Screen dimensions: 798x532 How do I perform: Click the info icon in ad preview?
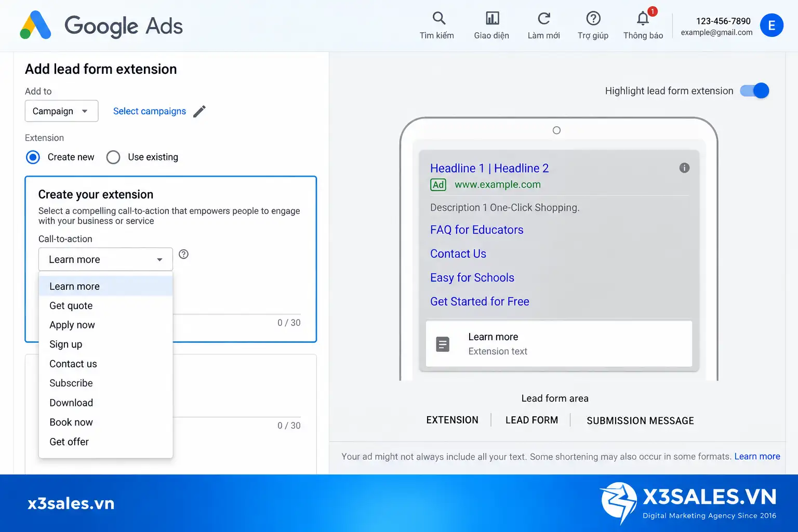point(684,168)
